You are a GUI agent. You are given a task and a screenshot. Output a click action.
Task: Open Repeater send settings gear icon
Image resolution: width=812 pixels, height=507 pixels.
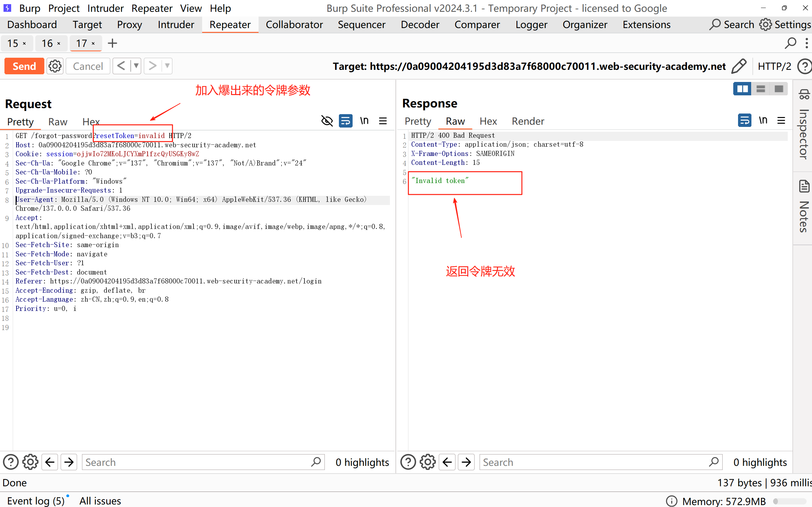[x=55, y=66]
